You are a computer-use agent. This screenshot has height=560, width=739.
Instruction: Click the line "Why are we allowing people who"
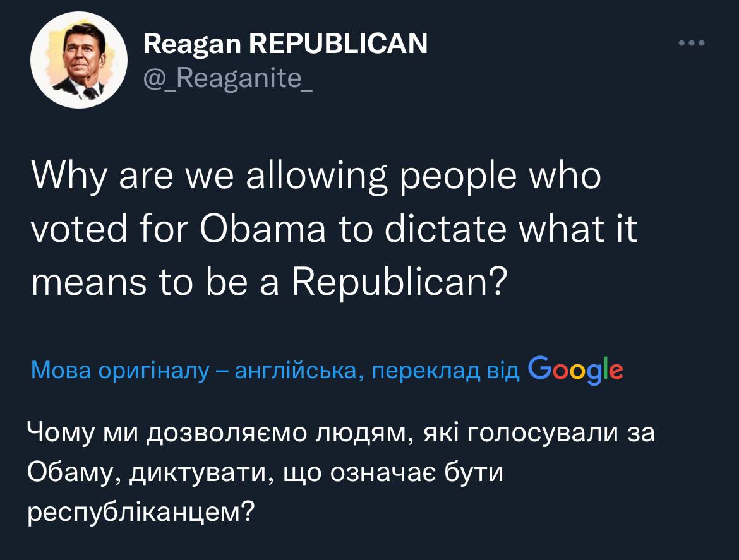tap(316, 177)
